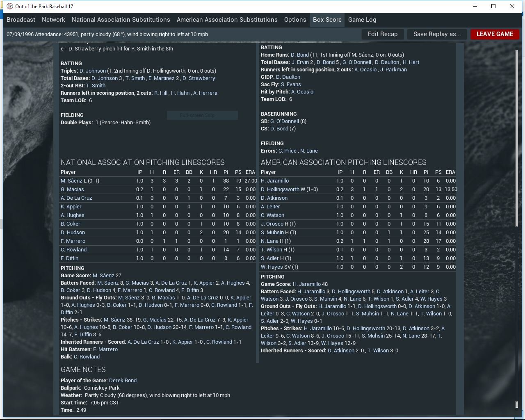Screen dimensions: 525x420
Task: Open G. O'Donnell stolen base link
Action: (x=285, y=121)
